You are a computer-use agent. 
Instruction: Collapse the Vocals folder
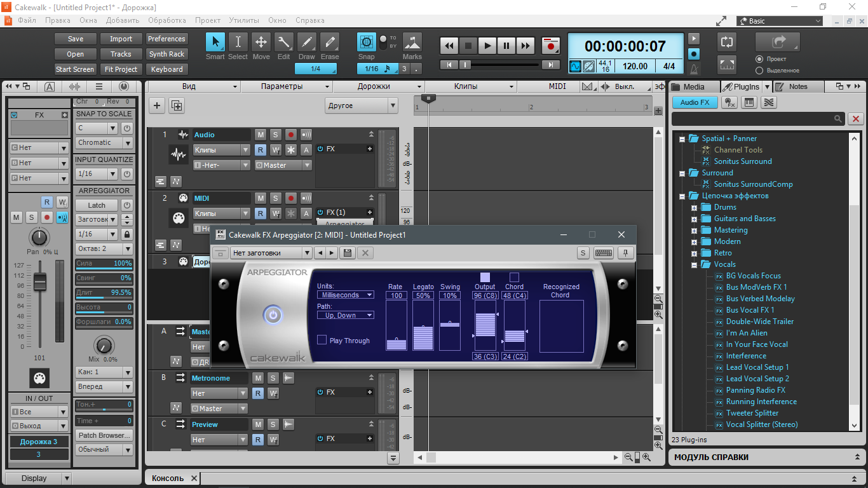(695, 264)
